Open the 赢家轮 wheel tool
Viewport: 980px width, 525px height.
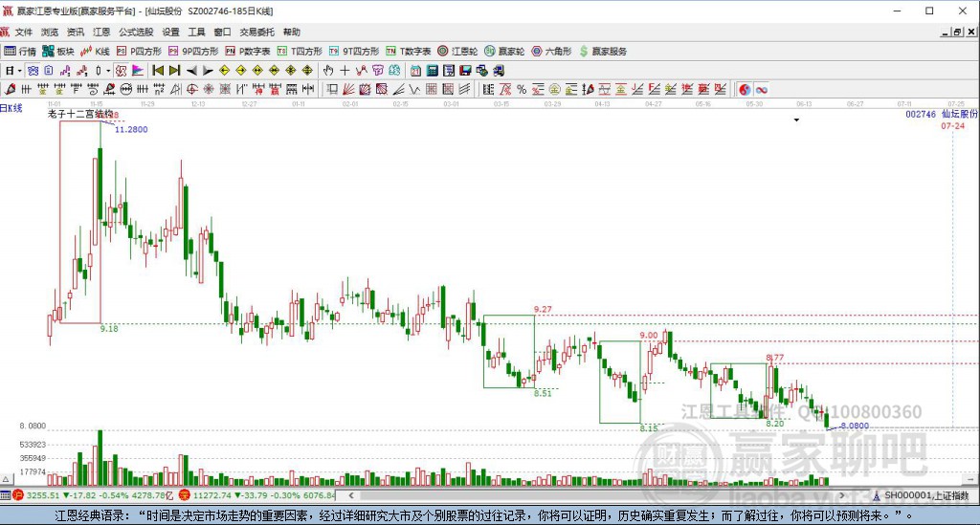click(504, 52)
